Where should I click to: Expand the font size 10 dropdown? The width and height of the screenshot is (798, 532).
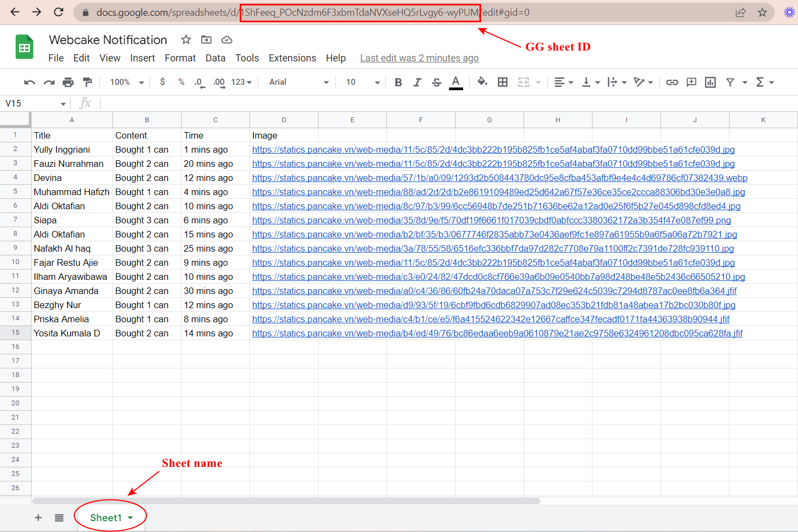(x=363, y=82)
